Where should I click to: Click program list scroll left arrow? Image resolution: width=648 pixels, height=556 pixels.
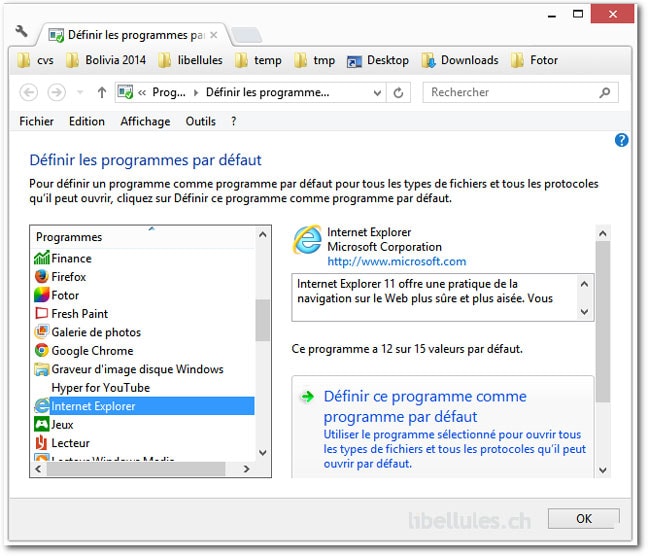tap(38, 469)
